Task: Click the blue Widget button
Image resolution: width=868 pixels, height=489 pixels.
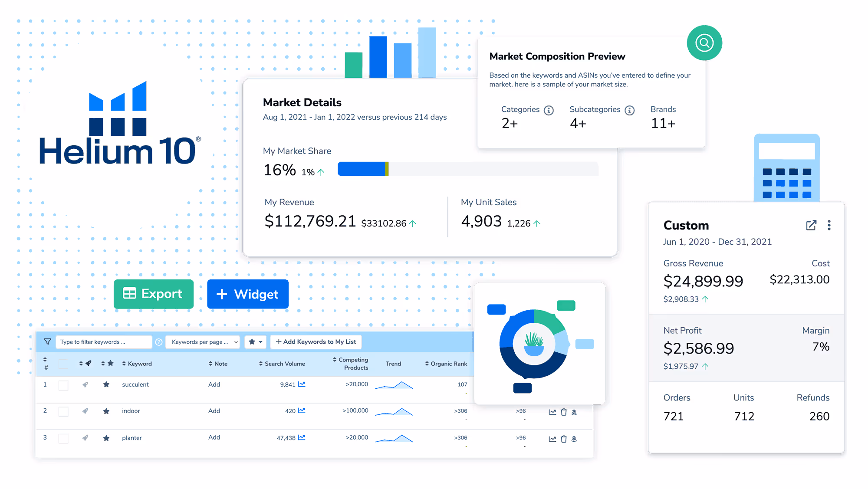Action: (x=248, y=294)
